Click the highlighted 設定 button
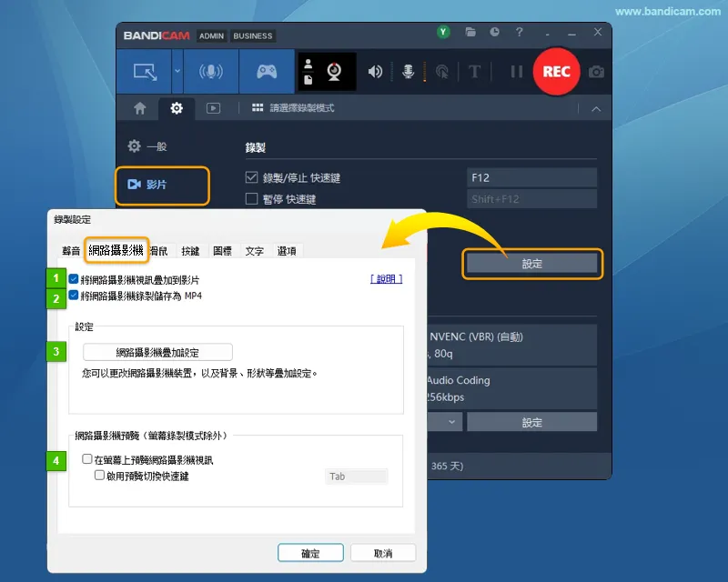728x582 pixels. pos(532,264)
